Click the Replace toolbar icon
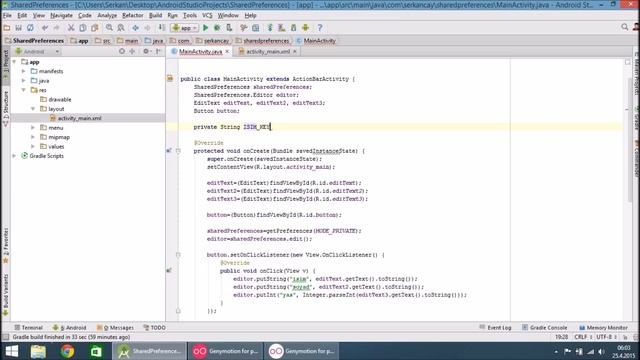640x360 pixels. (x=121, y=28)
